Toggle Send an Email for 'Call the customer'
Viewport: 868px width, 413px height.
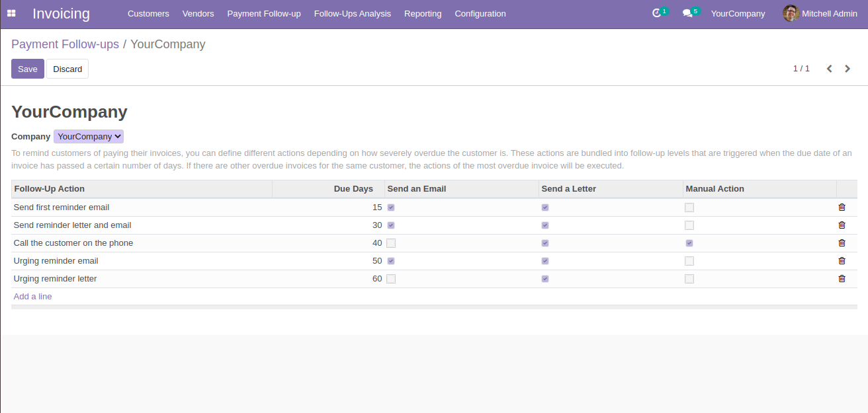pyautogui.click(x=391, y=243)
